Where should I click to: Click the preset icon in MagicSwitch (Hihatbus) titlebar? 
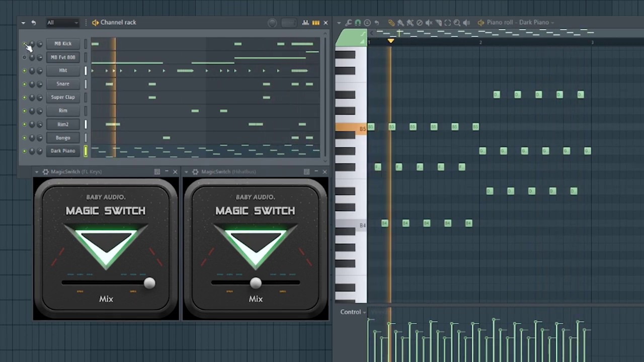click(306, 172)
